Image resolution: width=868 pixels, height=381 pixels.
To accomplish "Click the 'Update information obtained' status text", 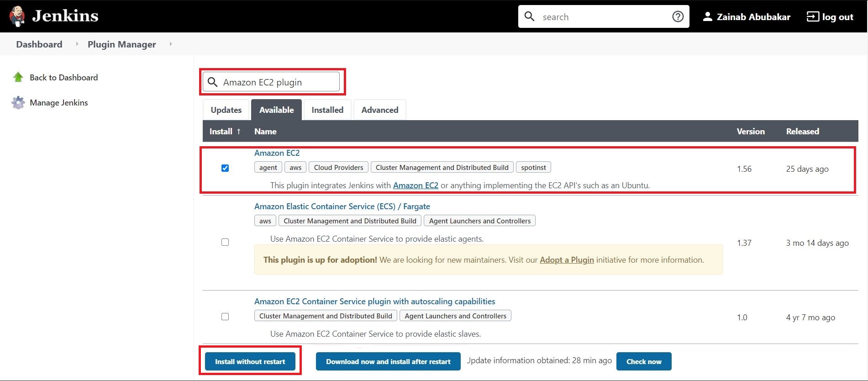I will click(539, 360).
